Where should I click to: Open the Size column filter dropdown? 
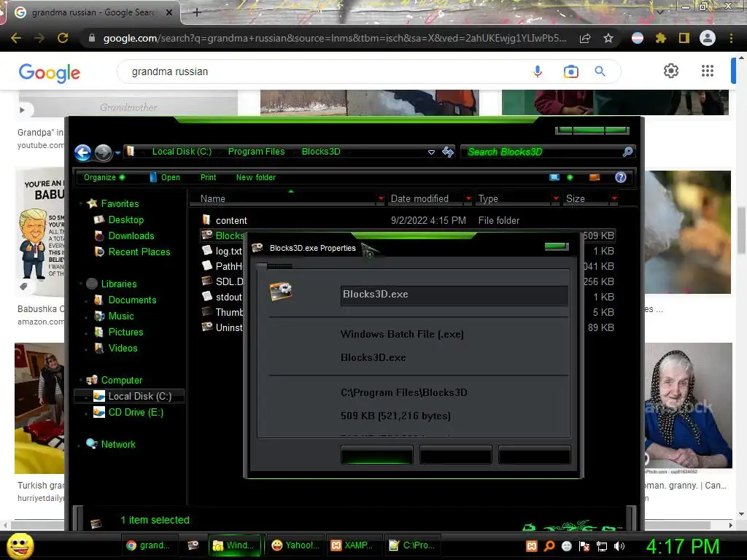pyautogui.click(x=614, y=198)
